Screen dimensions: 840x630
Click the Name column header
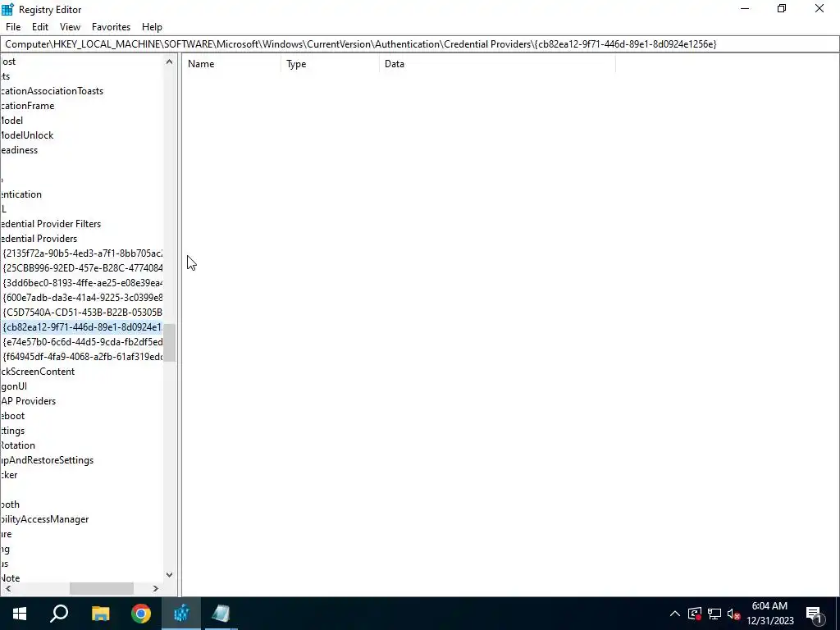pyautogui.click(x=231, y=64)
